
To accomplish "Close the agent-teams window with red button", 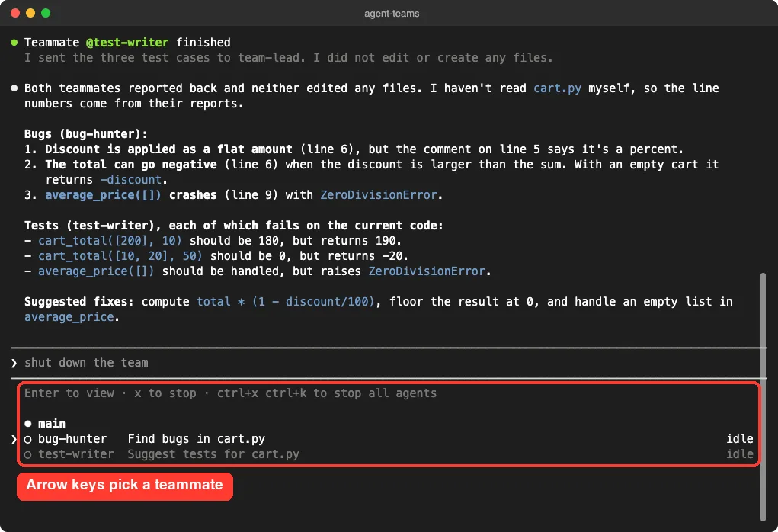I will 15,13.
